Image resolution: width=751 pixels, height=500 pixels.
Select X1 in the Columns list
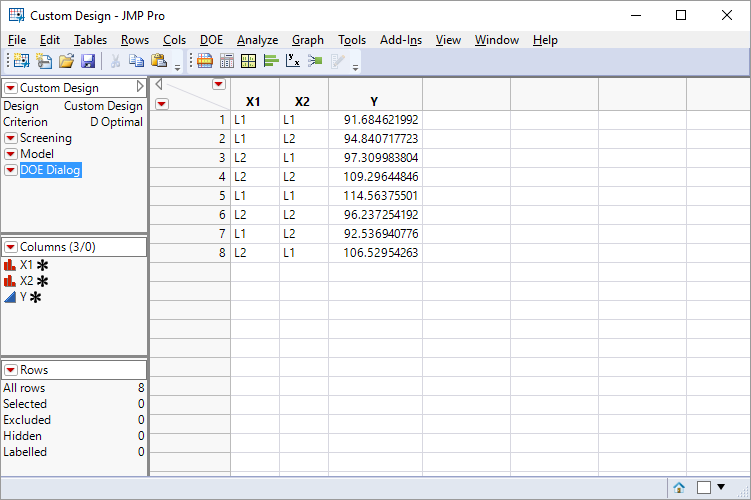[26, 265]
